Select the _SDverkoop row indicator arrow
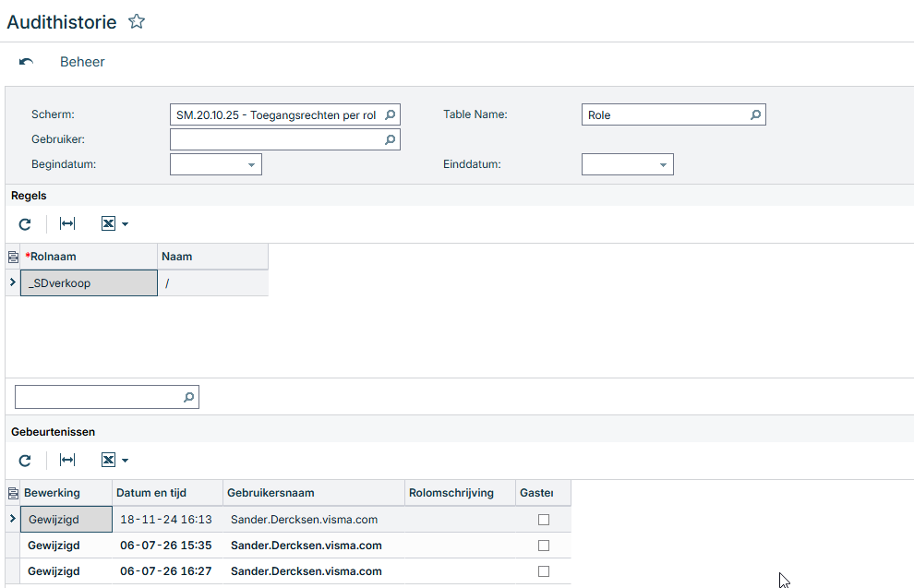Viewport: 914px width, 588px height. [13, 282]
